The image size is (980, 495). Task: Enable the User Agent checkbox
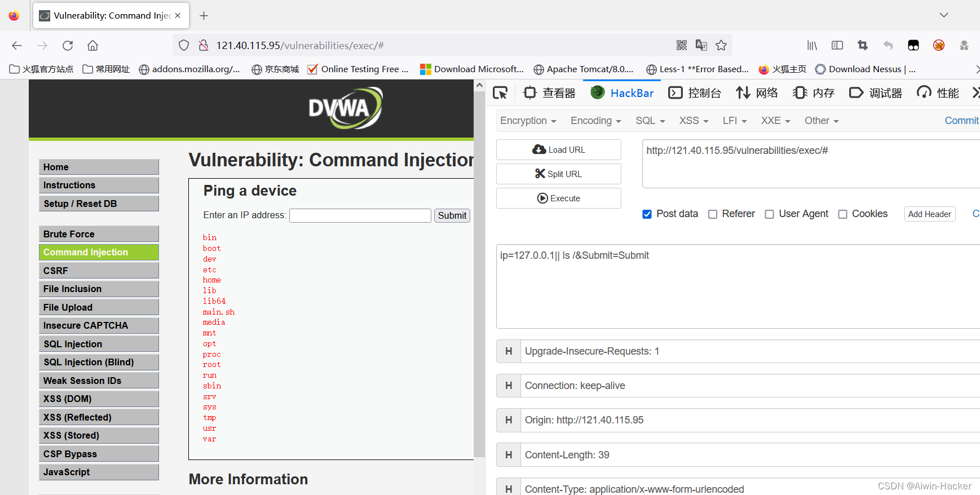769,214
